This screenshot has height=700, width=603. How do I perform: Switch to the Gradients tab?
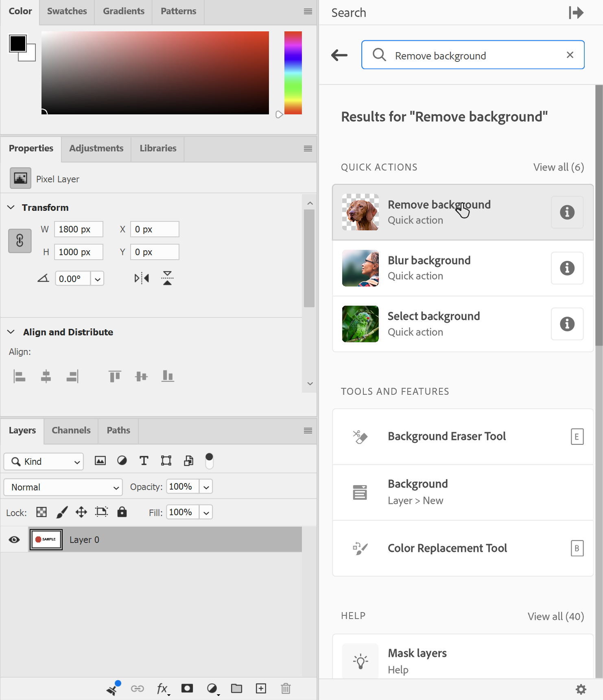[124, 11]
